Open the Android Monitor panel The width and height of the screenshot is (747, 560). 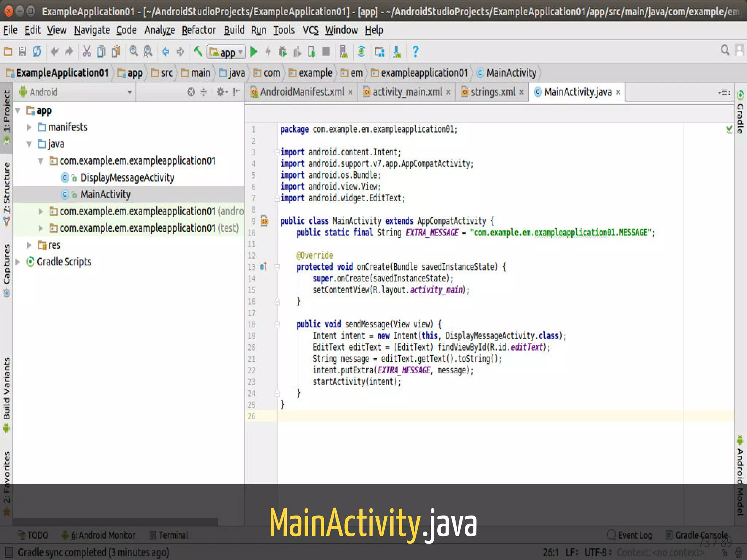click(98, 535)
